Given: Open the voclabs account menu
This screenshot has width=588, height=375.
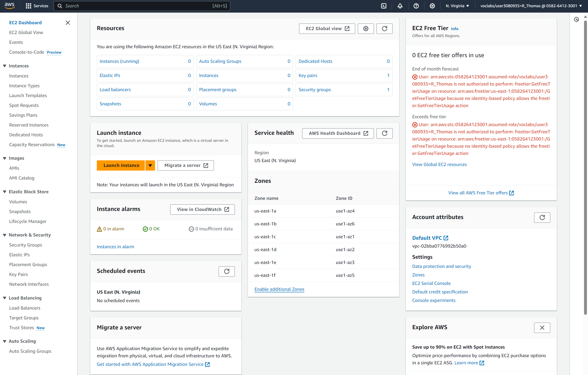Looking at the screenshot, I should click(x=531, y=6).
